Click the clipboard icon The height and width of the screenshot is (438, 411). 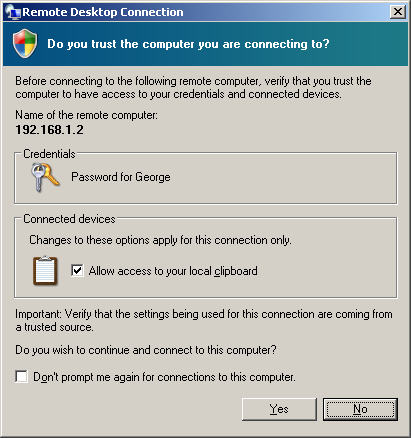tap(45, 271)
